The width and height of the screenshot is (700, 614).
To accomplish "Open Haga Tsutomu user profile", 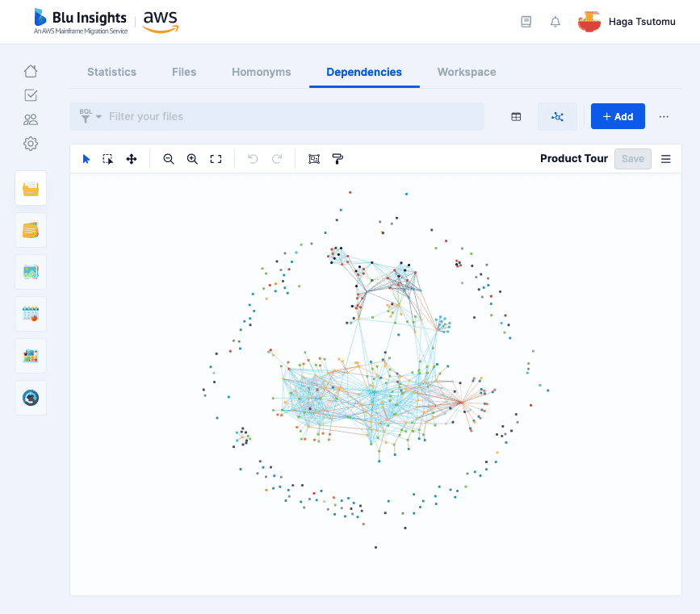I will pos(642,22).
